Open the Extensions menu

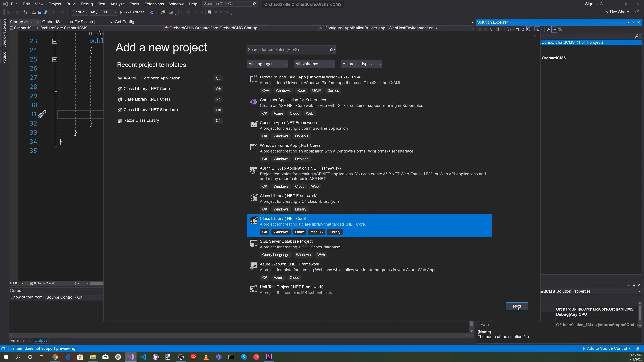(x=154, y=4)
